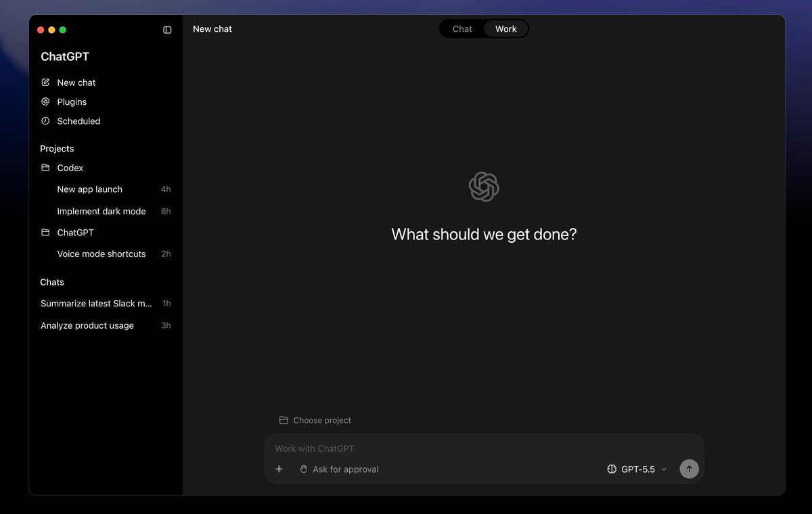The image size is (812, 514).
Task: Click the ChatGPT project folder icon
Action: (45, 233)
